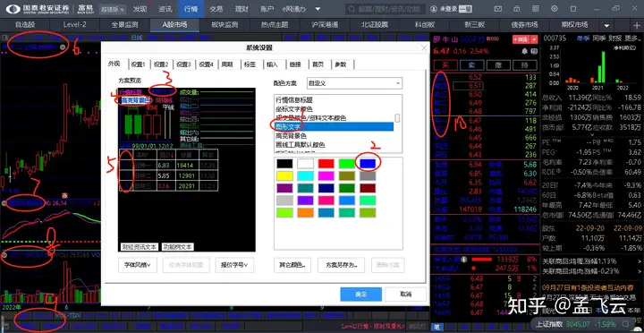The image size is (644, 333).
Task: Switch to the 设置1 tab in dialog
Action: 139,64
